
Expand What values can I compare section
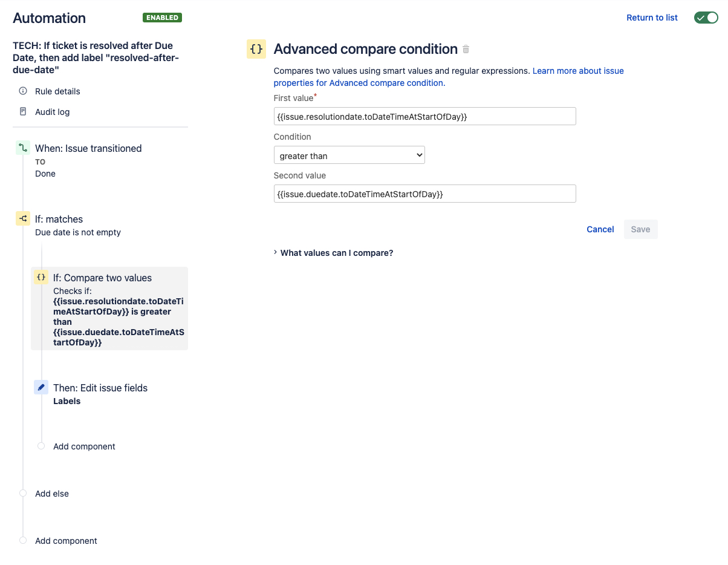pos(336,253)
